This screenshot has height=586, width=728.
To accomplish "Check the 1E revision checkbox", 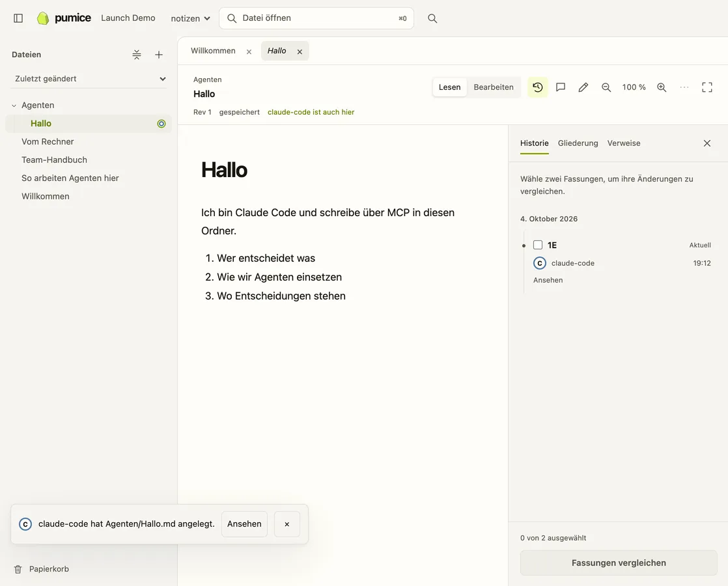I will 538,245.
